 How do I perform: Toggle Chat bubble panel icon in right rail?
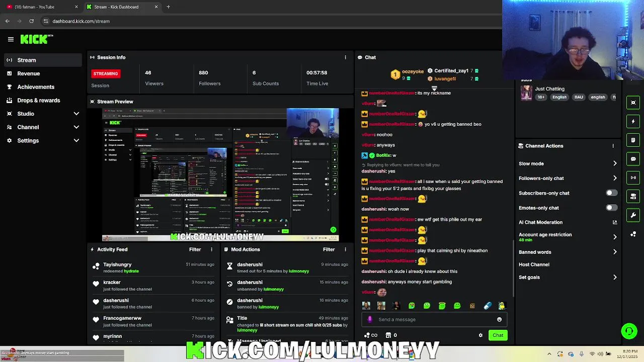[x=633, y=159]
